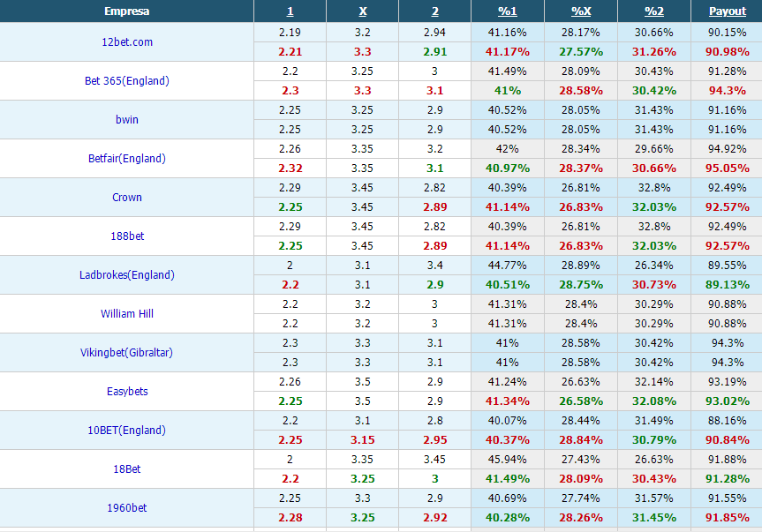The width and height of the screenshot is (762, 532).
Task: Sort by %2 column header
Action: click(x=654, y=11)
